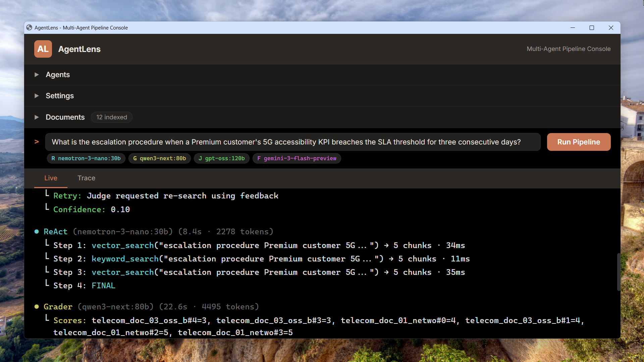
Task: Expand the Settings section triangle
Action: tap(37, 96)
